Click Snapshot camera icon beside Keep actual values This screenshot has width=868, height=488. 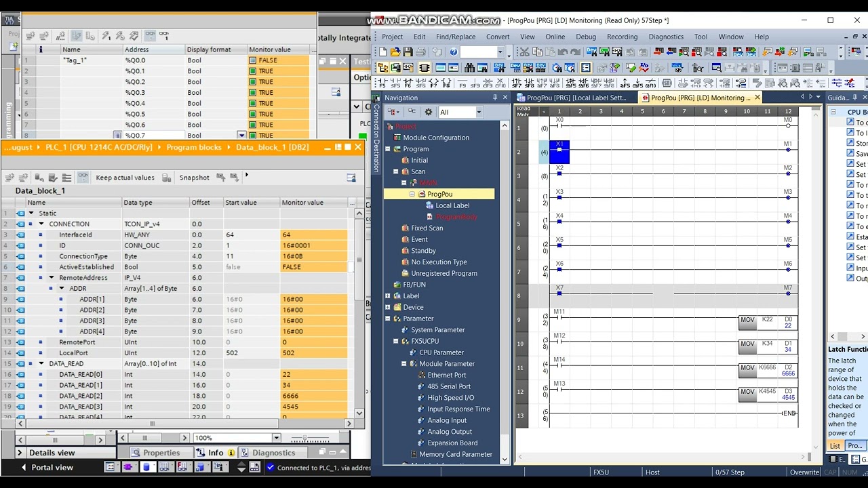pos(167,178)
